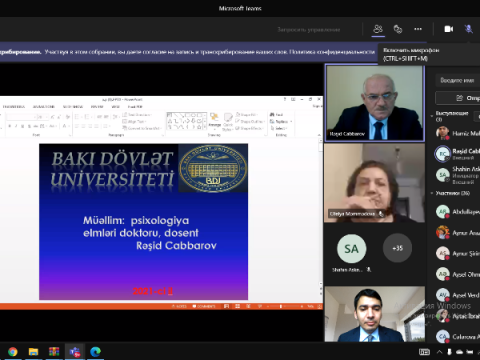Collapse the attendees (36) section
Viewport: 480px width, 360px height.
[432, 193]
